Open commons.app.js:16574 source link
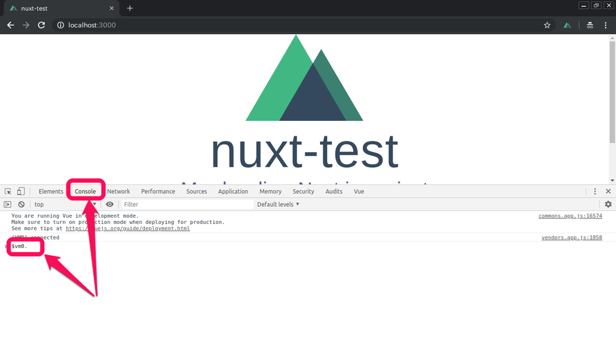The height and width of the screenshot is (364, 616). [x=570, y=216]
